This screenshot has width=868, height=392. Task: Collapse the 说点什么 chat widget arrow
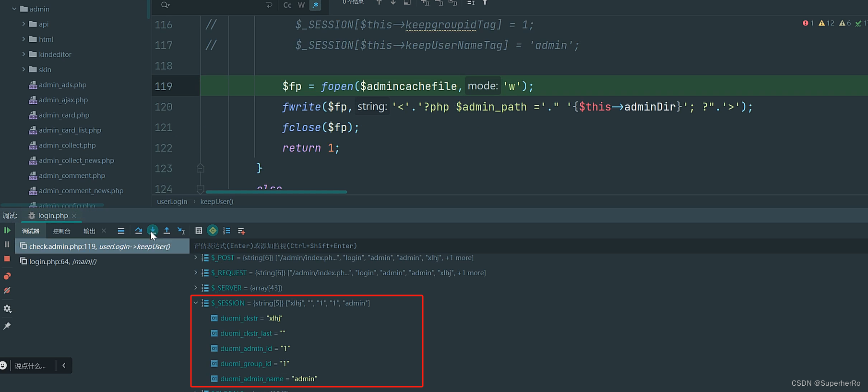click(64, 366)
